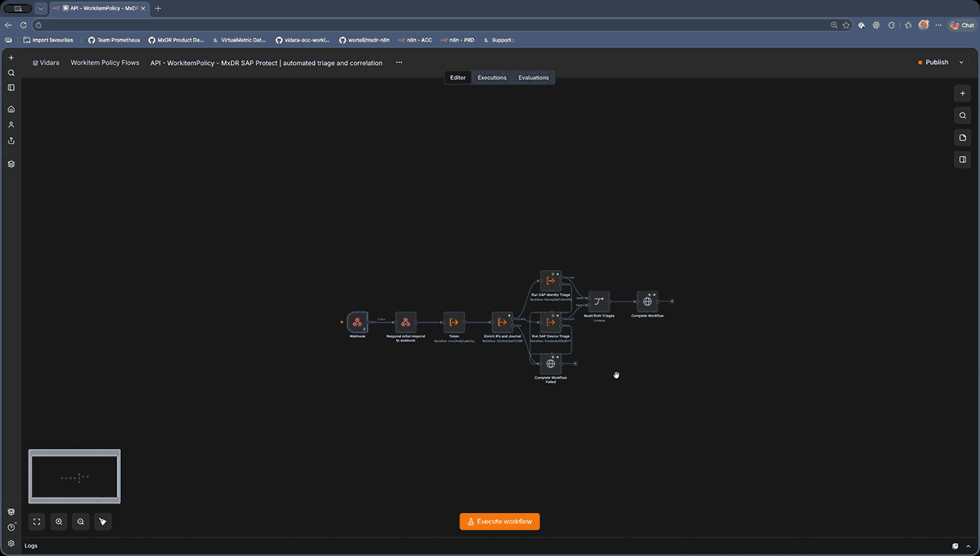Publish the workflow
The height and width of the screenshot is (556, 980).
[933, 63]
